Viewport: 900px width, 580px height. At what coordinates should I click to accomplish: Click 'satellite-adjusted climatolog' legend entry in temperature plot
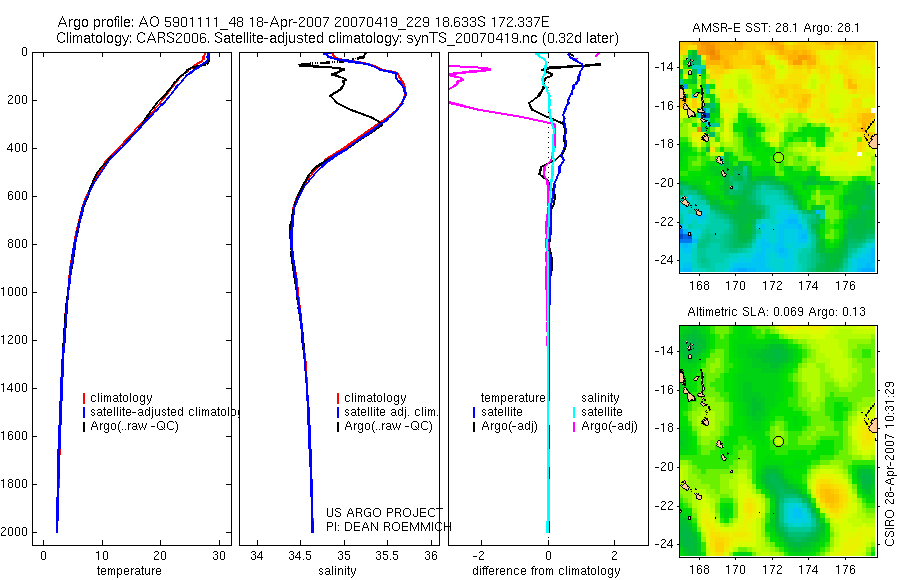click(x=164, y=412)
